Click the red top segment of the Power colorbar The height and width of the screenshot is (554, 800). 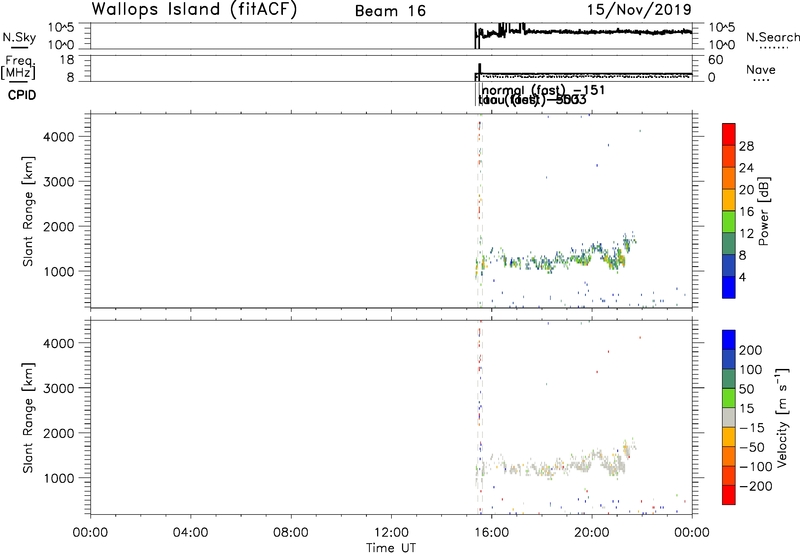pyautogui.click(x=729, y=134)
